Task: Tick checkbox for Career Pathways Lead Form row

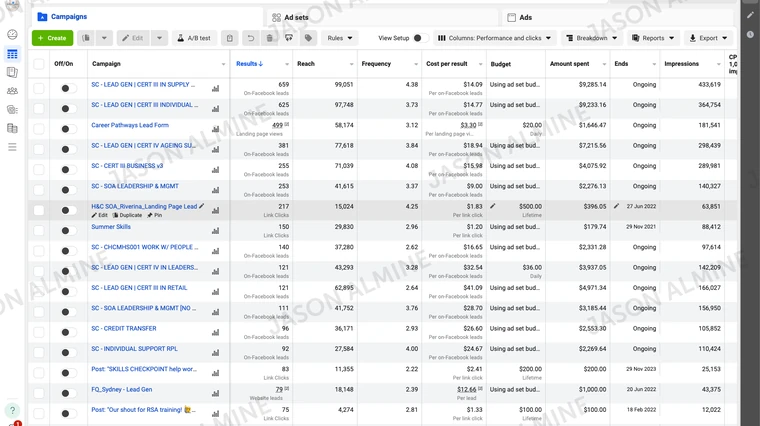Action: tap(39, 129)
